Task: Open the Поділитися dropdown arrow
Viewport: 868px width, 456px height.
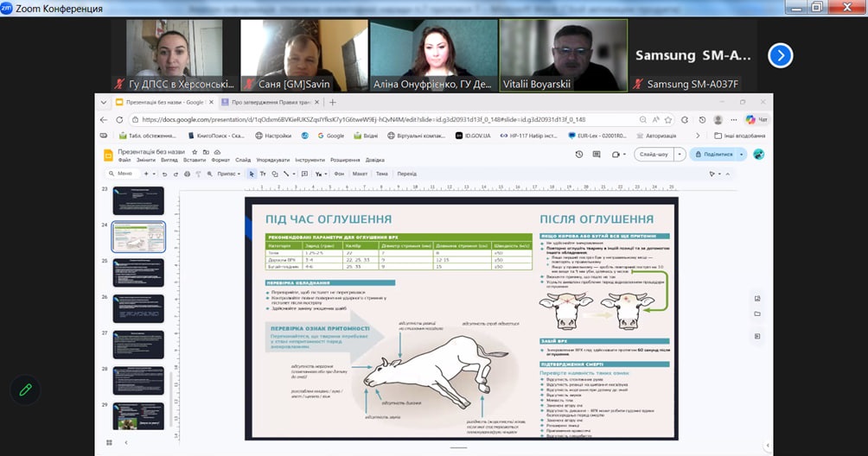Action: point(741,155)
